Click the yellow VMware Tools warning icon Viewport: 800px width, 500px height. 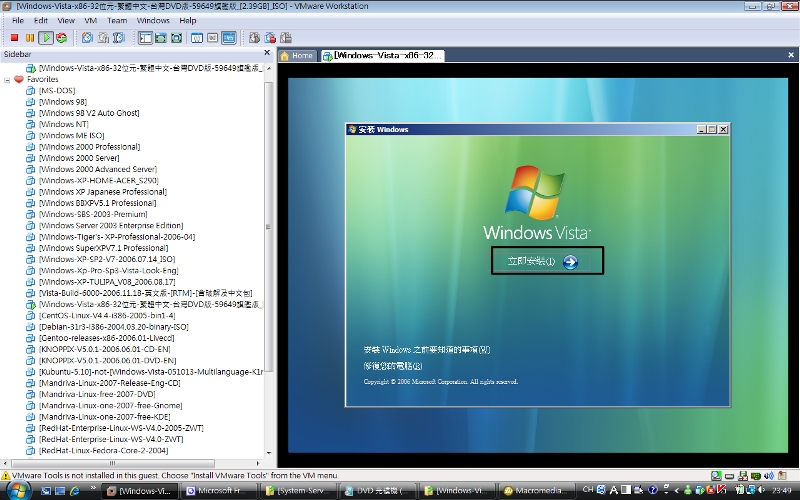[6, 476]
